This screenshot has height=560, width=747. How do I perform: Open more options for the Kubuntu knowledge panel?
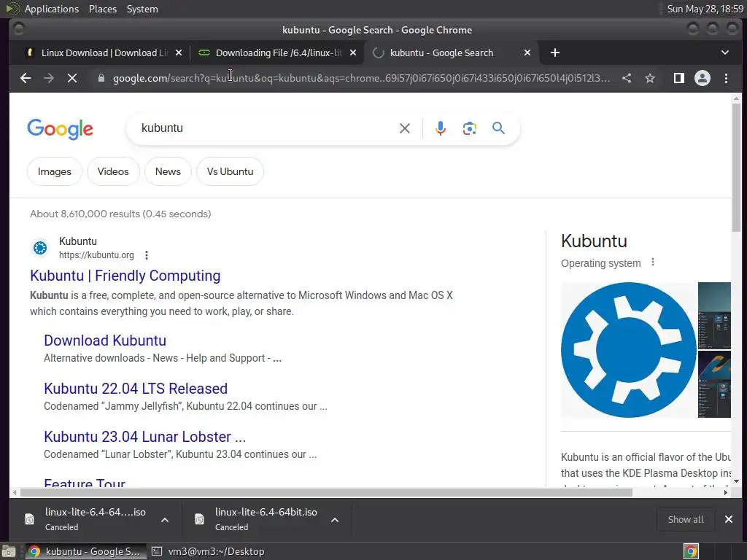[653, 262]
